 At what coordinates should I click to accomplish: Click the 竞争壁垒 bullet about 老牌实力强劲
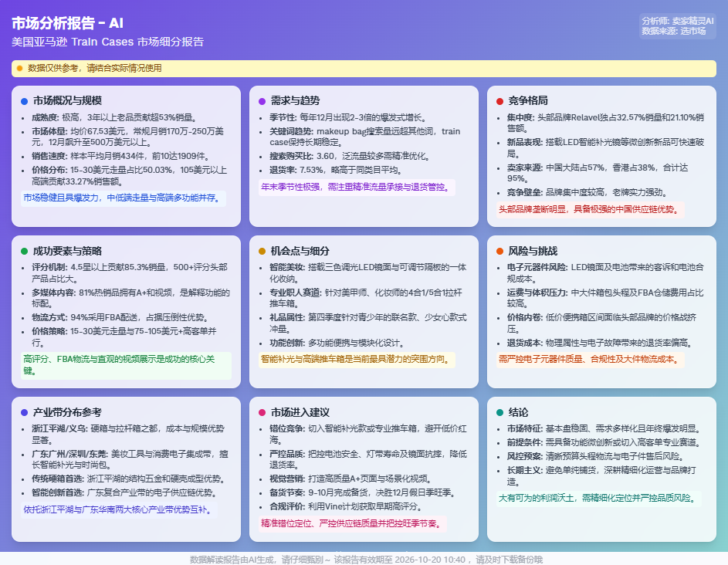pos(587,193)
